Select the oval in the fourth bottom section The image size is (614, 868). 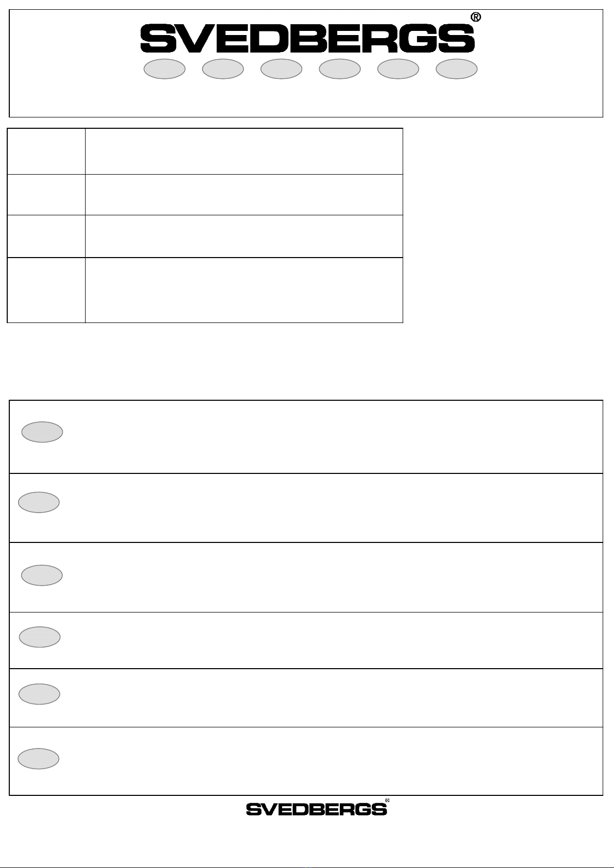click(40, 637)
